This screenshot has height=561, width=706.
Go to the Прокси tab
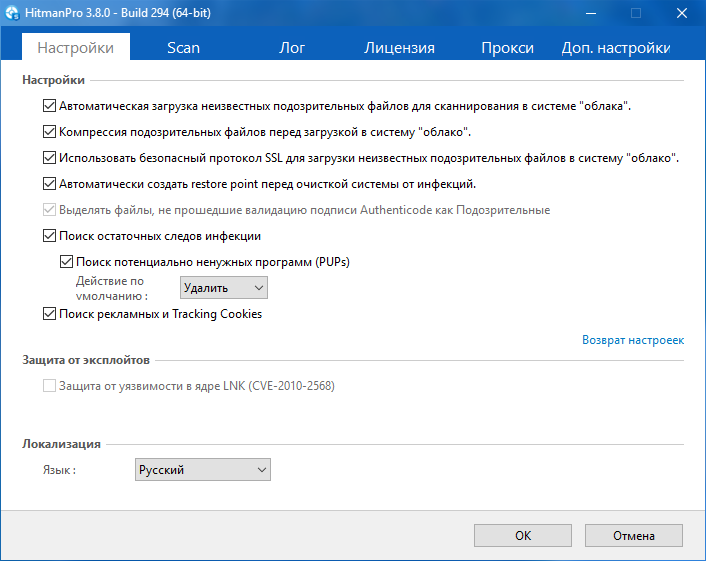(507, 48)
